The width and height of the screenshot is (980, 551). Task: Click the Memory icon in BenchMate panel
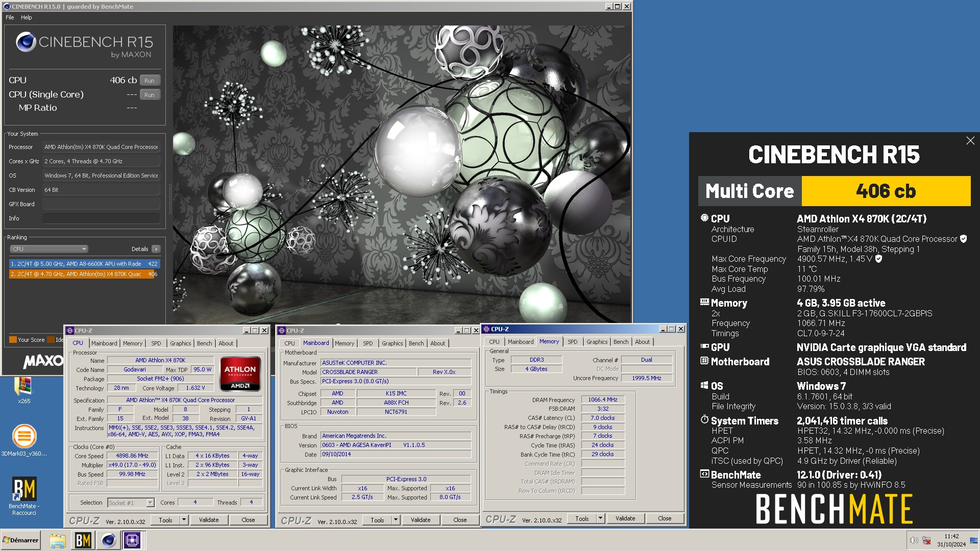pyautogui.click(x=704, y=302)
